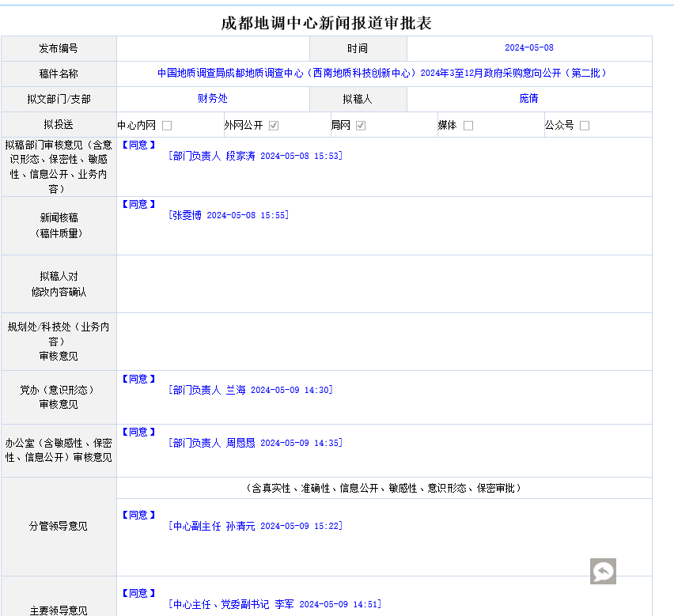Select drafter name 庞倩
Viewport: 674px width, 616px height.
coord(528,98)
